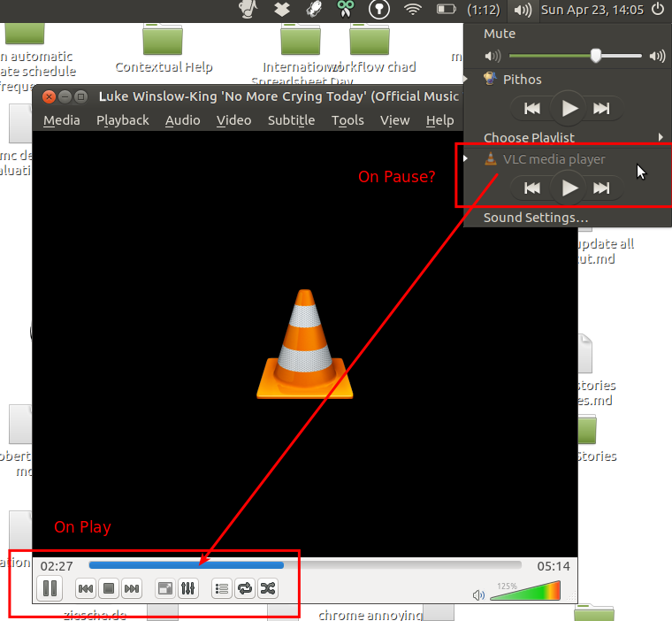Adjust VLC volume slider at 125%
The width and height of the screenshot is (672, 621).
pyautogui.click(x=525, y=591)
